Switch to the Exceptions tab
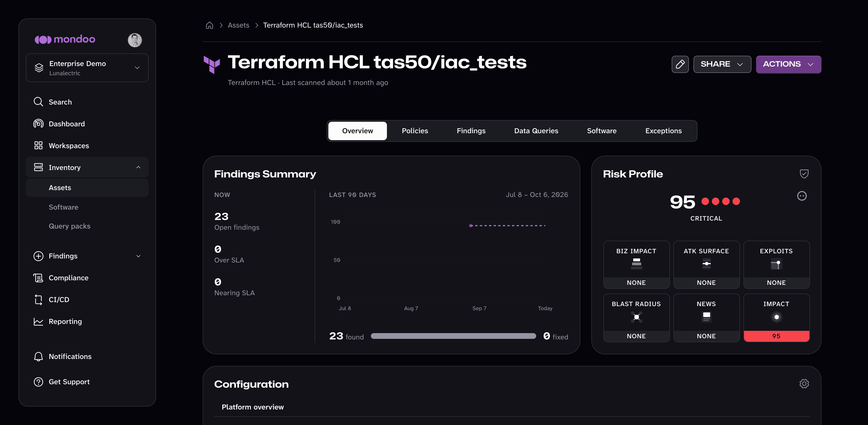This screenshot has height=425, width=868. [663, 131]
